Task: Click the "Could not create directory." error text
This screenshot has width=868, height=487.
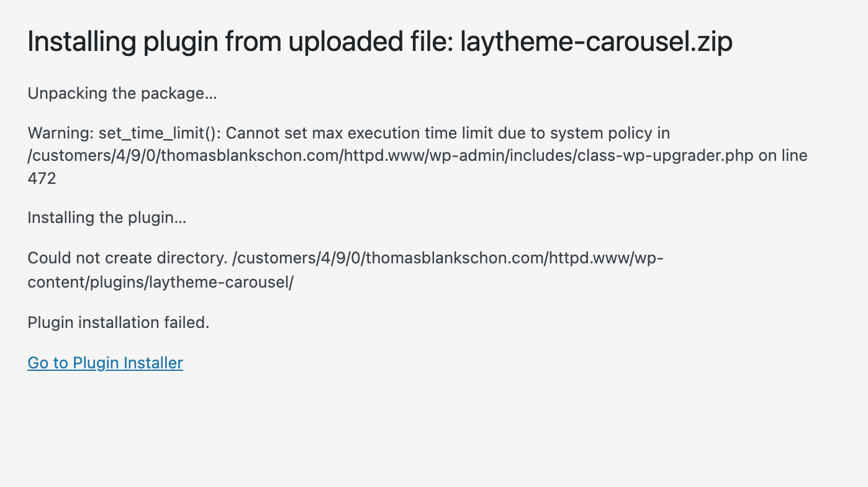Action: 127,258
